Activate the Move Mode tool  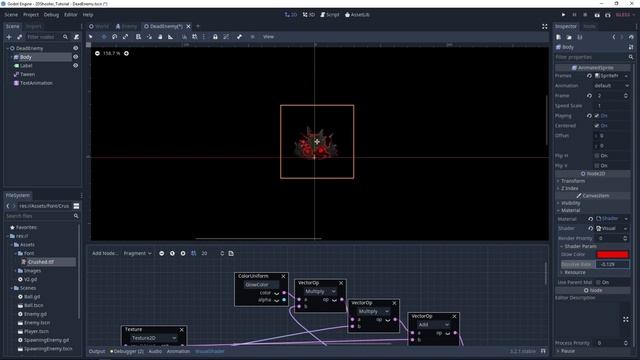tap(104, 37)
